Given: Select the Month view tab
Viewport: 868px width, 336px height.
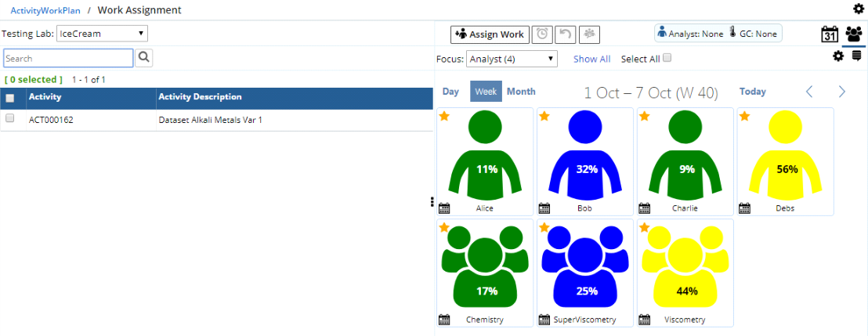Looking at the screenshot, I should tap(521, 92).
